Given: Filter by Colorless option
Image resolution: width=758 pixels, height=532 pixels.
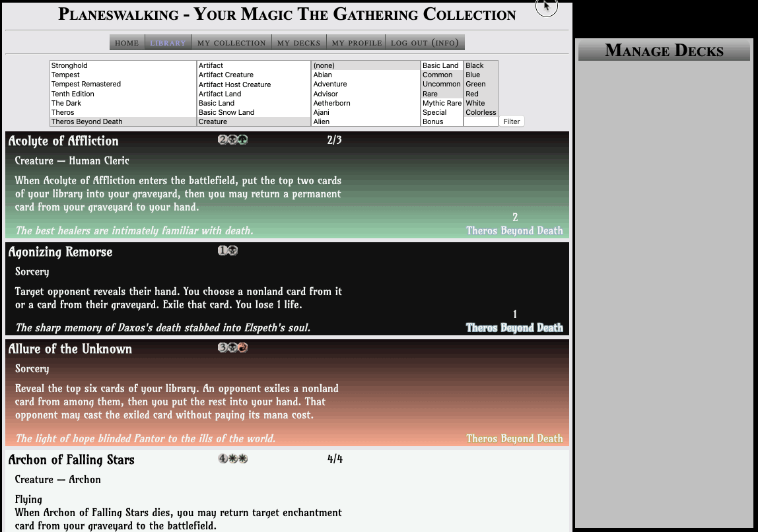Looking at the screenshot, I should pyautogui.click(x=481, y=112).
